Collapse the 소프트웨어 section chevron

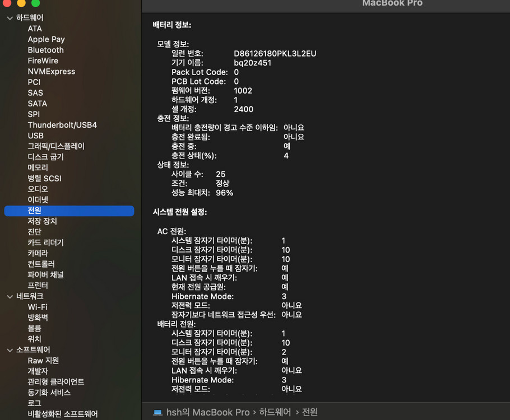click(10, 350)
